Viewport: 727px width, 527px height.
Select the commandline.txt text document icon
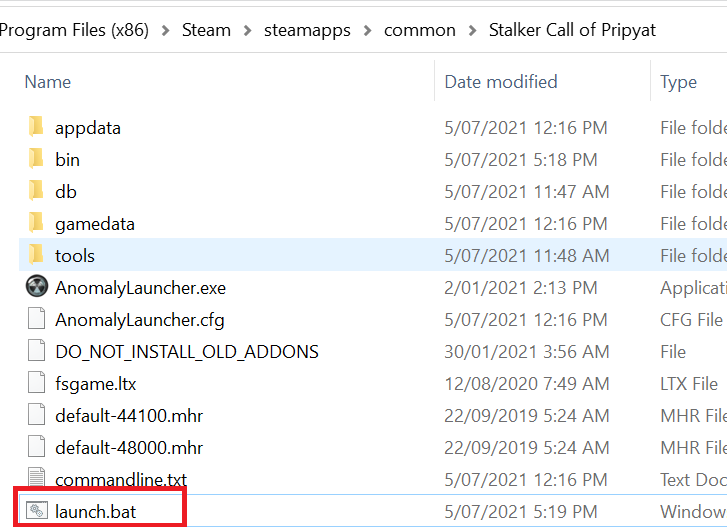coord(37,480)
